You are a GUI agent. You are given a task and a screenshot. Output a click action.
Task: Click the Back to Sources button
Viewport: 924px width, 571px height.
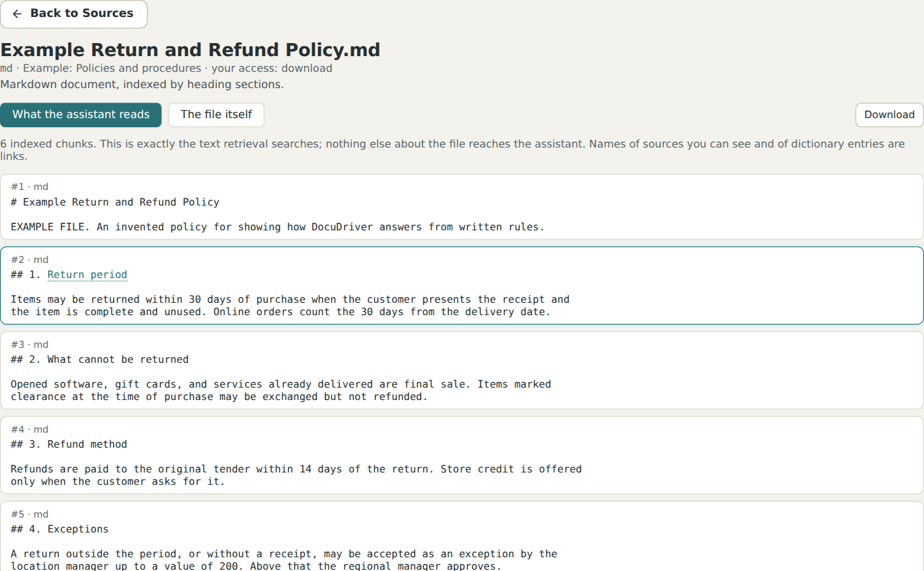74,14
